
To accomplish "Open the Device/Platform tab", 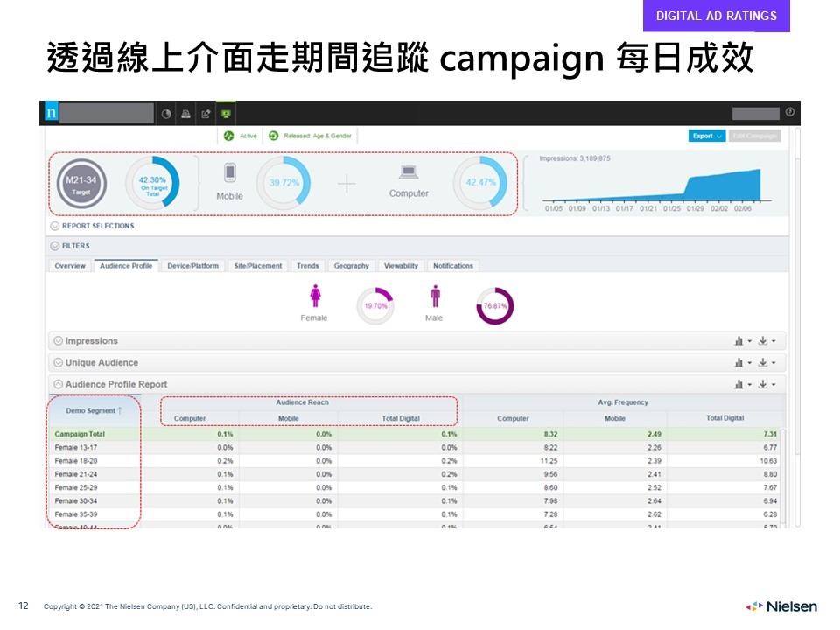I will (x=192, y=266).
